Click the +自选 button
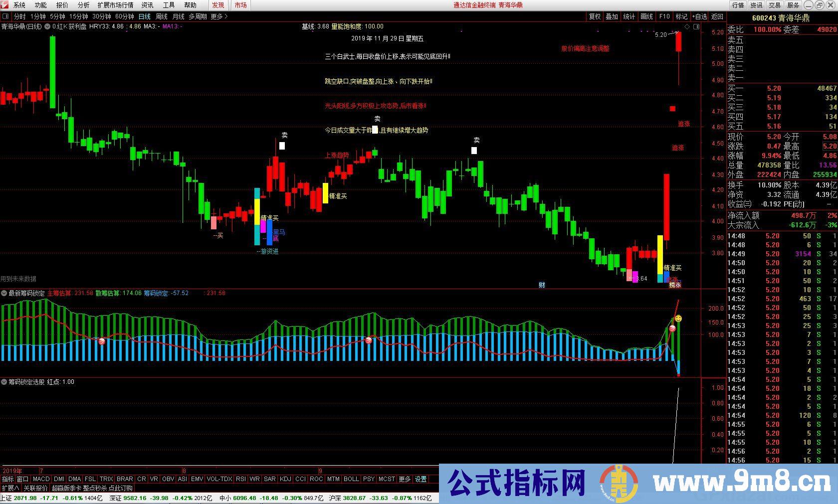 click(699, 16)
